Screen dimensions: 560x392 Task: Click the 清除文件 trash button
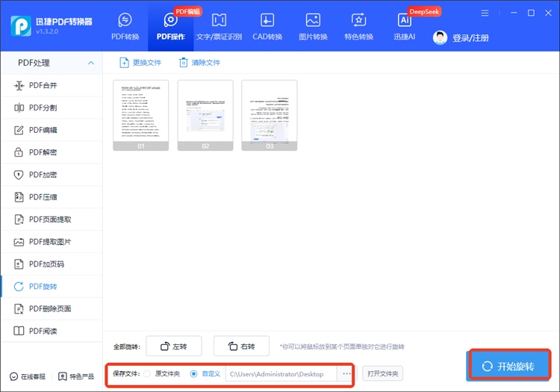(199, 63)
